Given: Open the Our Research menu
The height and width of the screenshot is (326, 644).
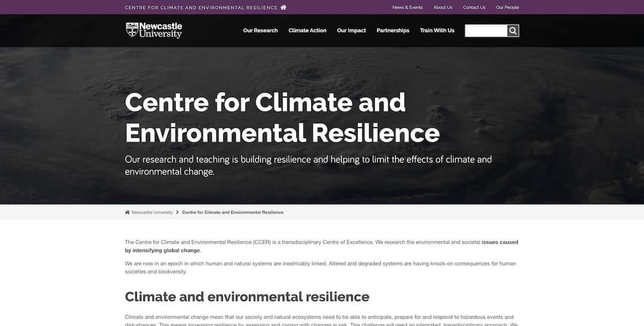Looking at the screenshot, I should pos(260,30).
